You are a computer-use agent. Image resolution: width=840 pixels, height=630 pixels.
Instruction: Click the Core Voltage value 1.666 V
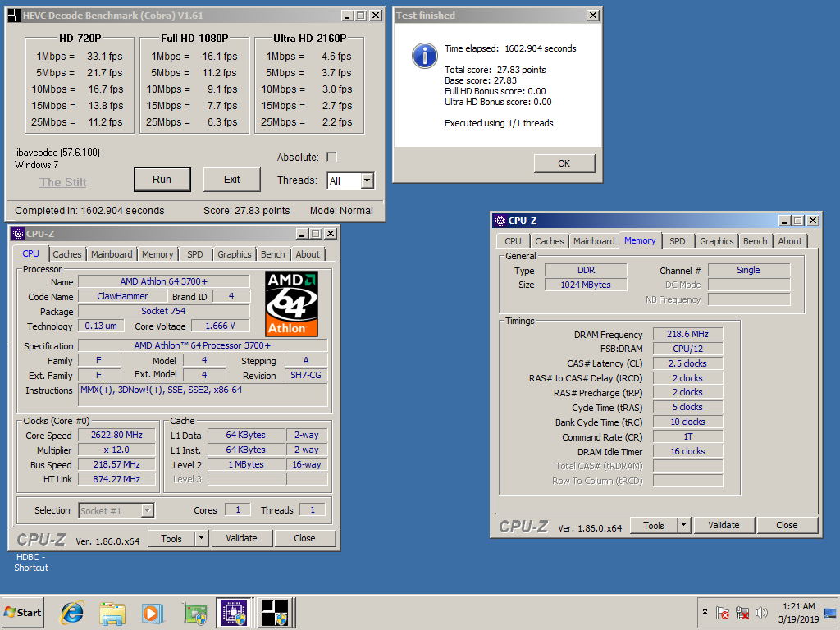point(220,326)
